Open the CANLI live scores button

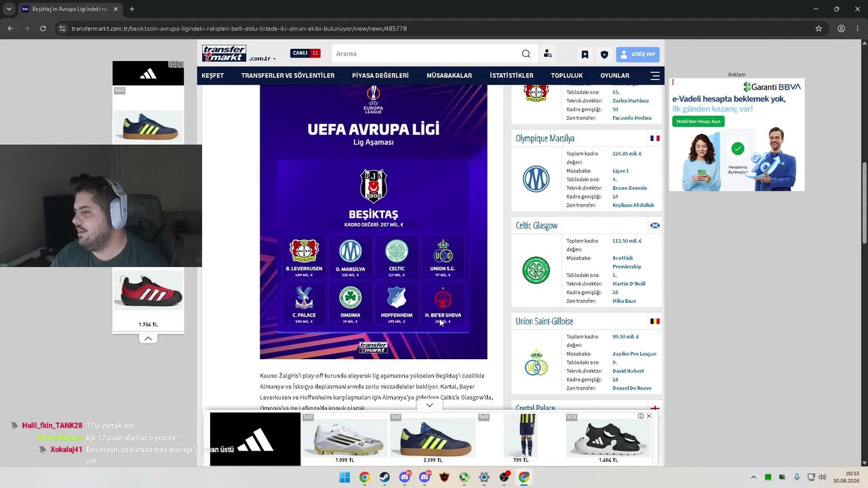(305, 53)
